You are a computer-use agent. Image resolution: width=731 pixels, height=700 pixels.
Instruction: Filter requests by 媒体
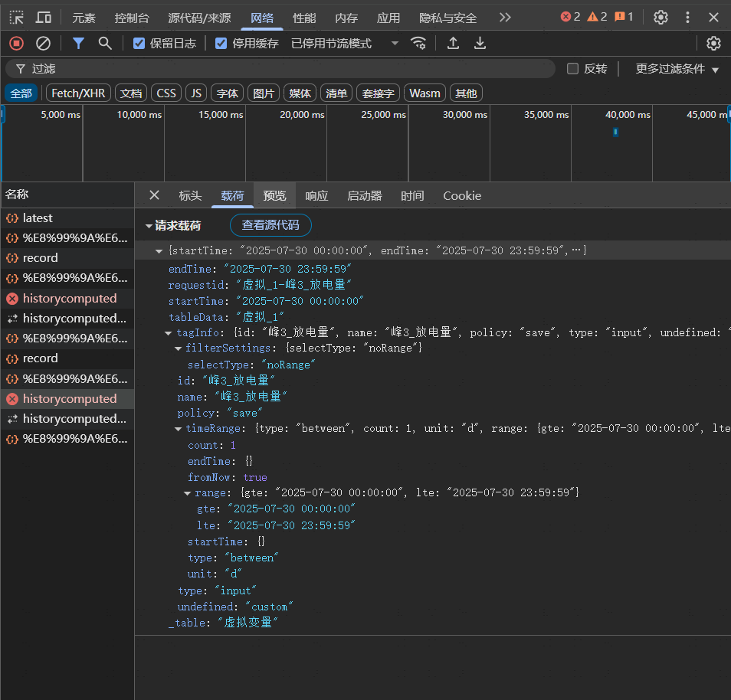[x=300, y=93]
